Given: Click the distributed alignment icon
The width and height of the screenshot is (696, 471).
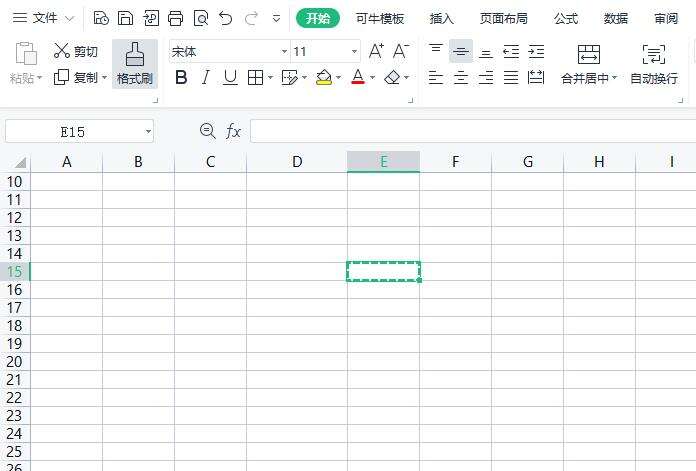Looking at the screenshot, I should [x=536, y=78].
